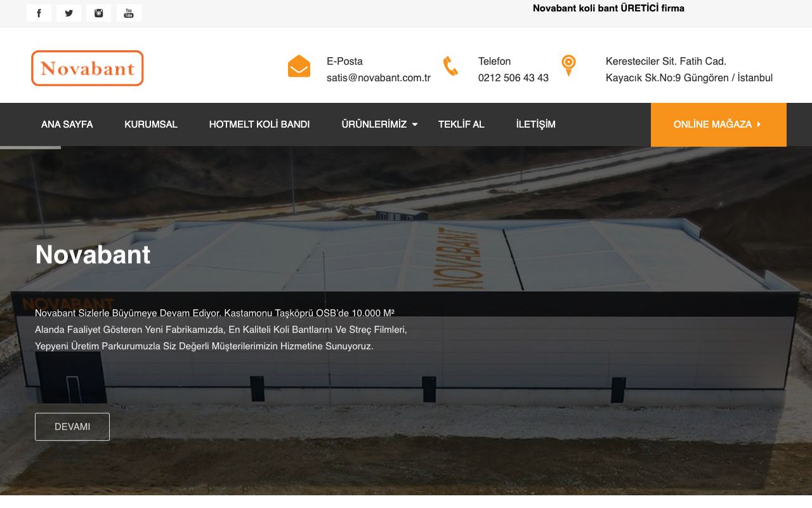The height and width of the screenshot is (508, 812).
Task: Open the Instagram social icon
Action: (98, 13)
